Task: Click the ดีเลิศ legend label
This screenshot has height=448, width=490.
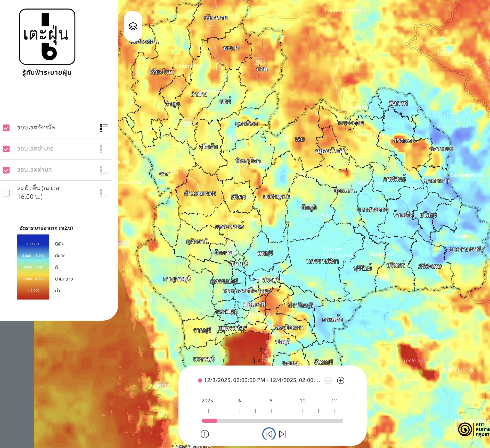Action: (60, 244)
